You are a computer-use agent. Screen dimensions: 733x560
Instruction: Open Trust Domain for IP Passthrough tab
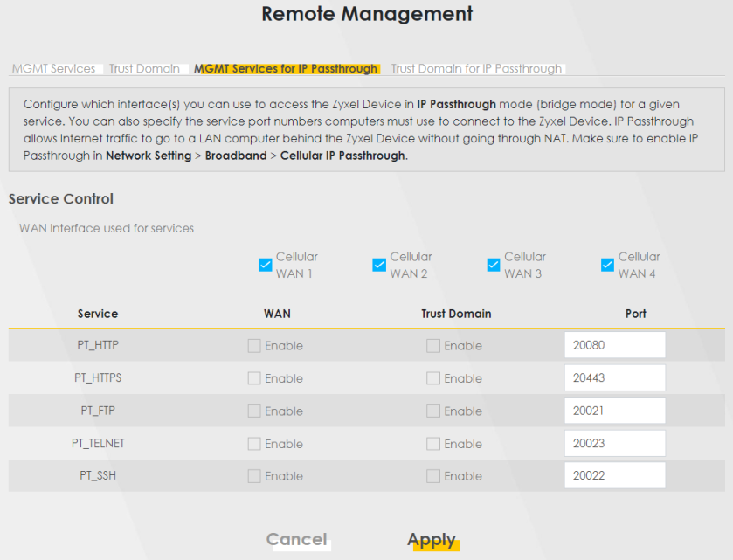476,68
